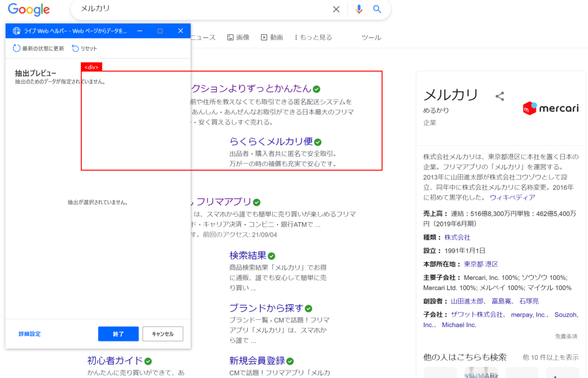Viewport: 588px width, 378px height.
Task: Click the green check beside 検索結果
Action: 271,256
